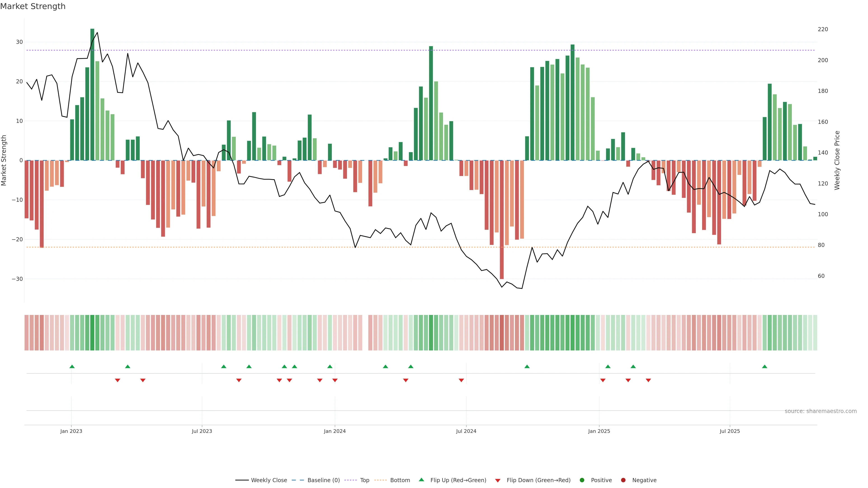Click the darkest green heatmap cell in early 2023
Viewport: 868px width, 488px height.
click(92, 332)
